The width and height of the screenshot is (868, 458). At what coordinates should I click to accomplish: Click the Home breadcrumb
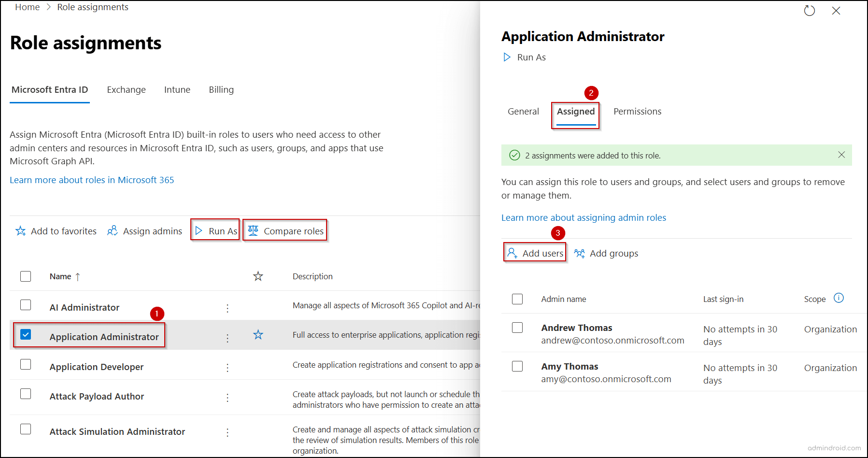pyautogui.click(x=27, y=7)
